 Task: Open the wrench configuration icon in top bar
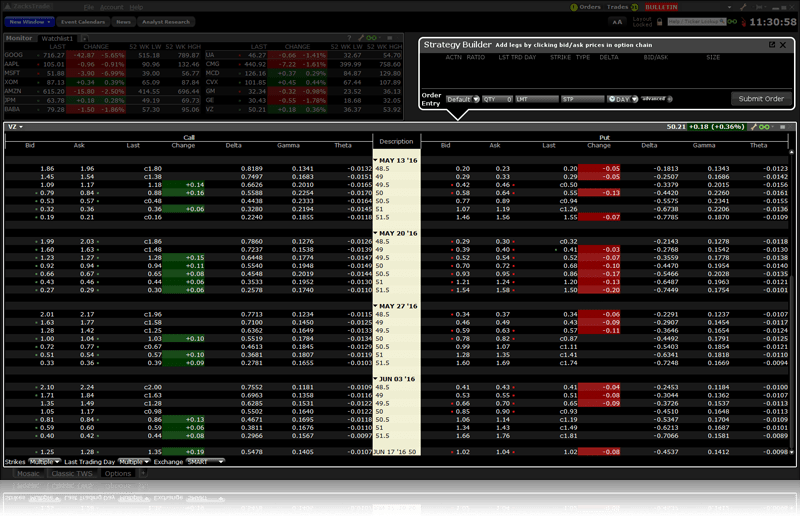743,7
